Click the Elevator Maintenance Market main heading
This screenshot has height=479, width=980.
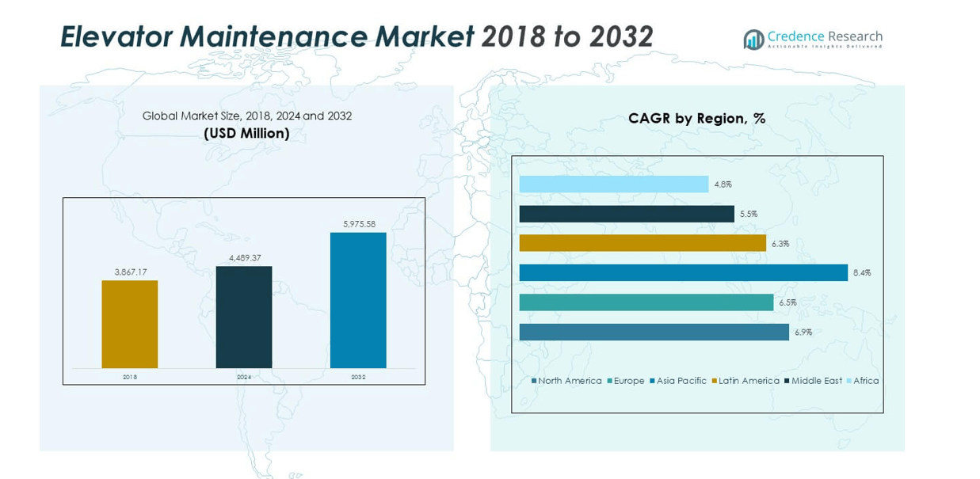point(357,36)
